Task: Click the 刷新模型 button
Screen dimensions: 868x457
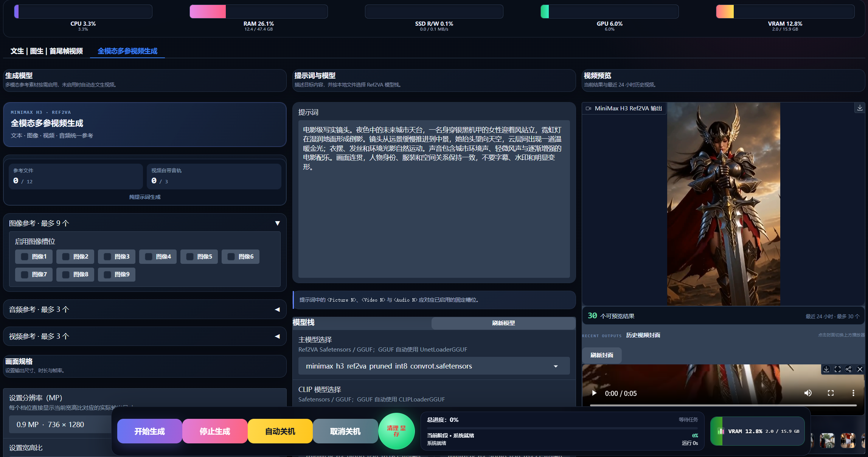Action: [503, 323]
